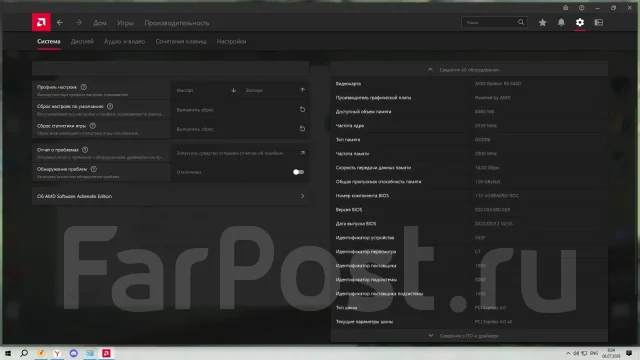Click help icon beside Сброс настроек по умолчанию
640x360 pixels.
pyautogui.click(x=110, y=106)
